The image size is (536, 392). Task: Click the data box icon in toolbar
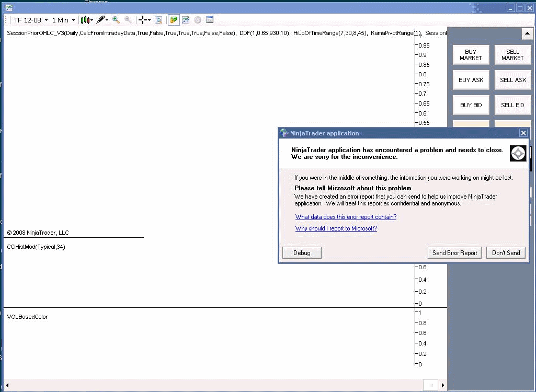[158, 20]
